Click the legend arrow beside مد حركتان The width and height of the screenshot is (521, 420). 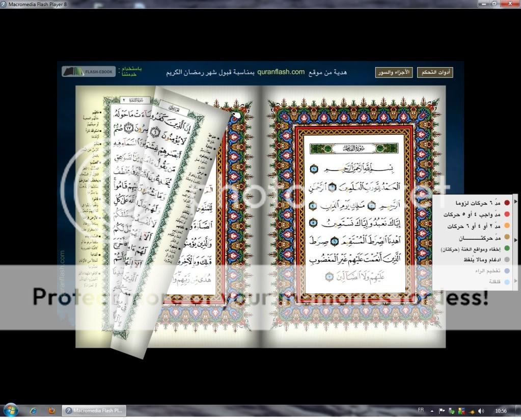coord(515,239)
